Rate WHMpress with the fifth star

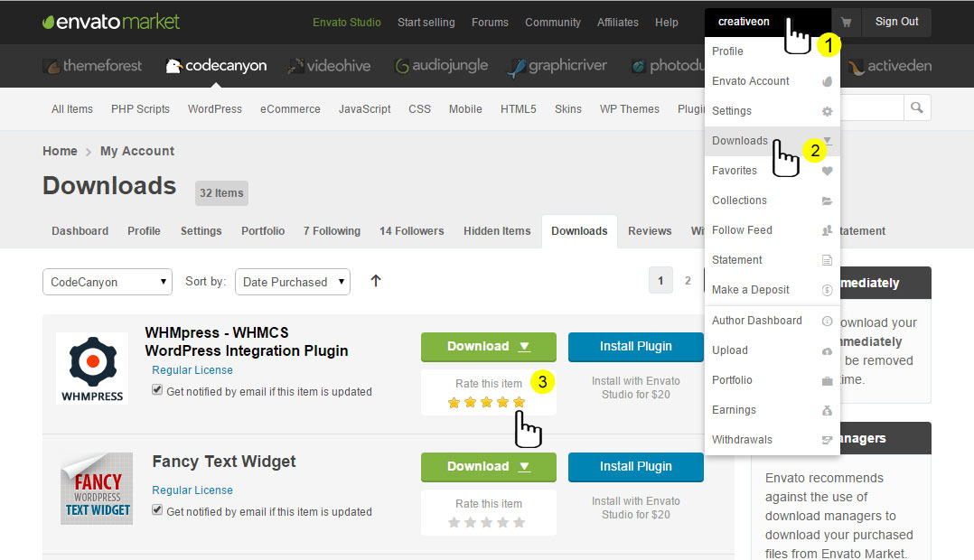point(519,402)
